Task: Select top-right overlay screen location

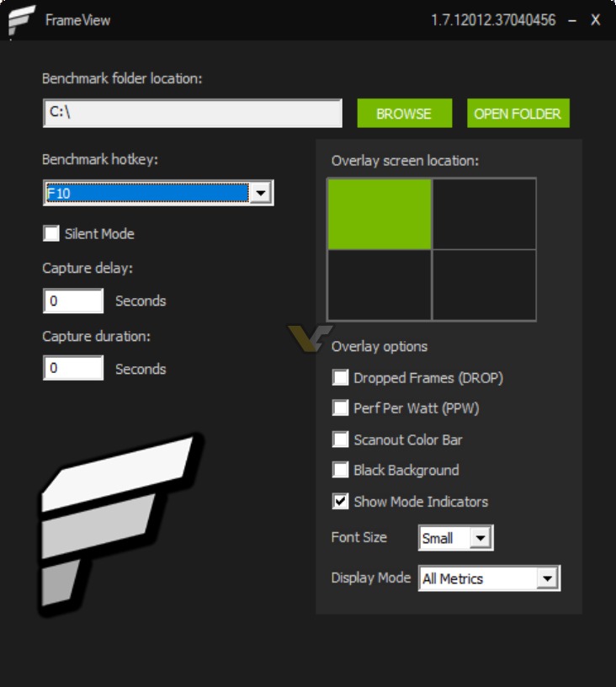Action: (484, 214)
